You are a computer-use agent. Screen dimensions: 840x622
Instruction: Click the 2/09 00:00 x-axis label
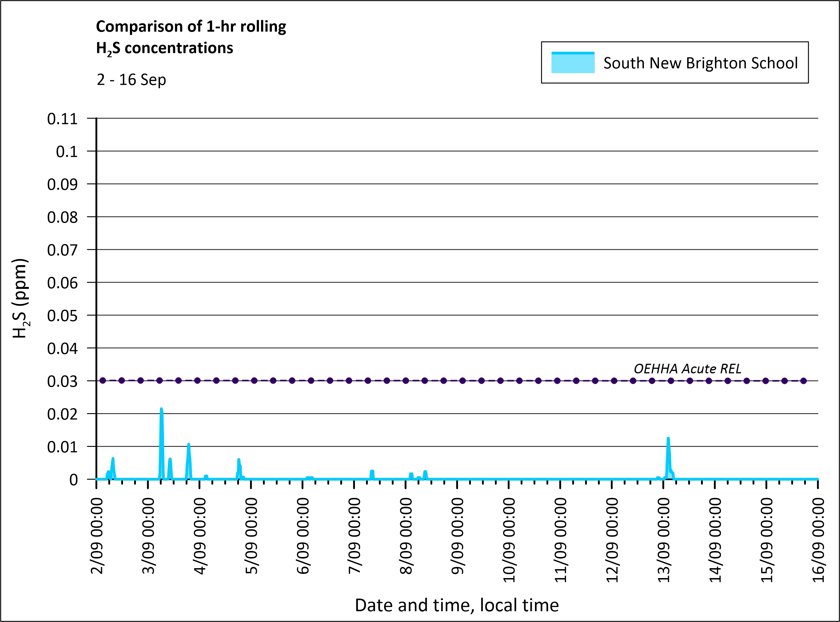[97, 536]
